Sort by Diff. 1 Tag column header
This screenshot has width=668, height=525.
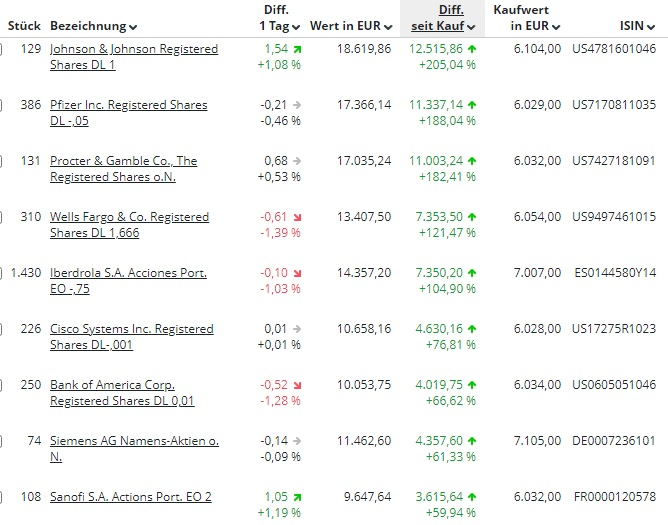click(277, 17)
